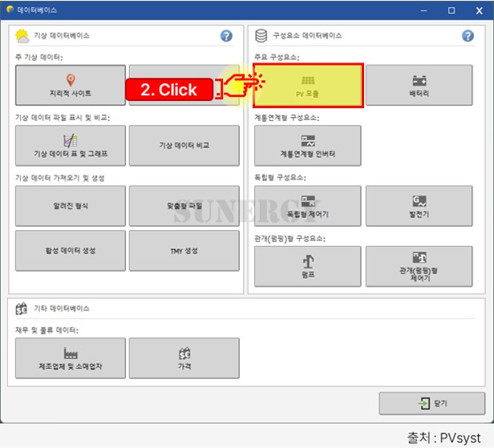The image size is (494, 448).
Task: Open the 관개(펌핑)형 제어기 button
Action: (419, 266)
